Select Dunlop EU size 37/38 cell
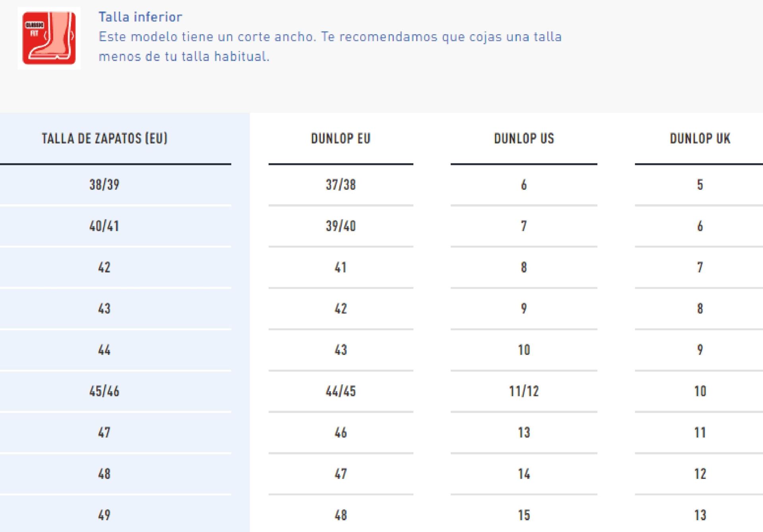Image resolution: width=763 pixels, height=532 pixels. click(341, 185)
